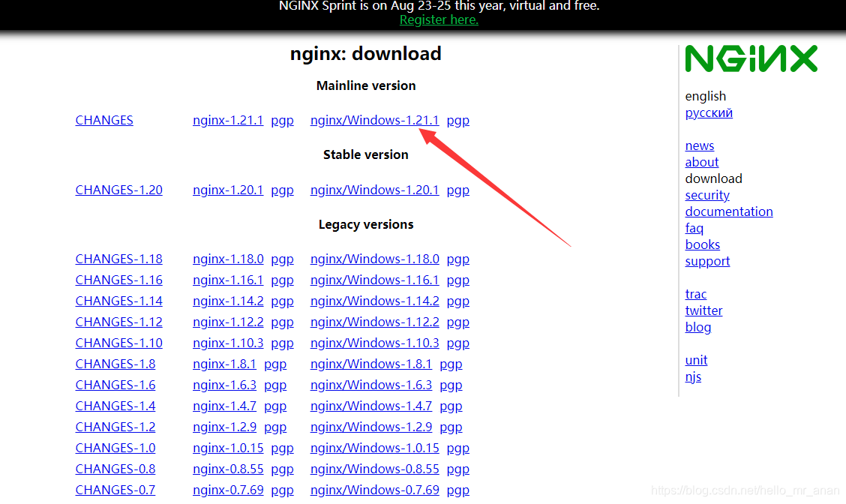
Task: Download nginx-1.12.2 source
Action: (228, 322)
